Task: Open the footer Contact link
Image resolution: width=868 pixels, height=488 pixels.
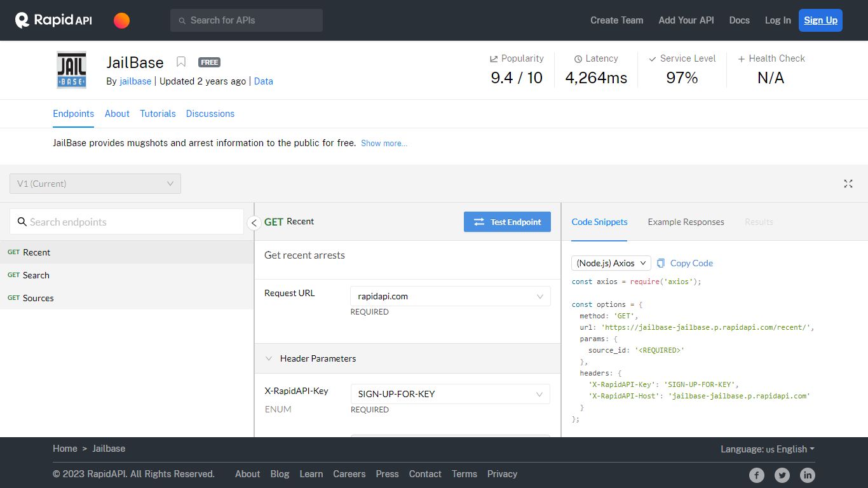Action: pyautogui.click(x=425, y=474)
